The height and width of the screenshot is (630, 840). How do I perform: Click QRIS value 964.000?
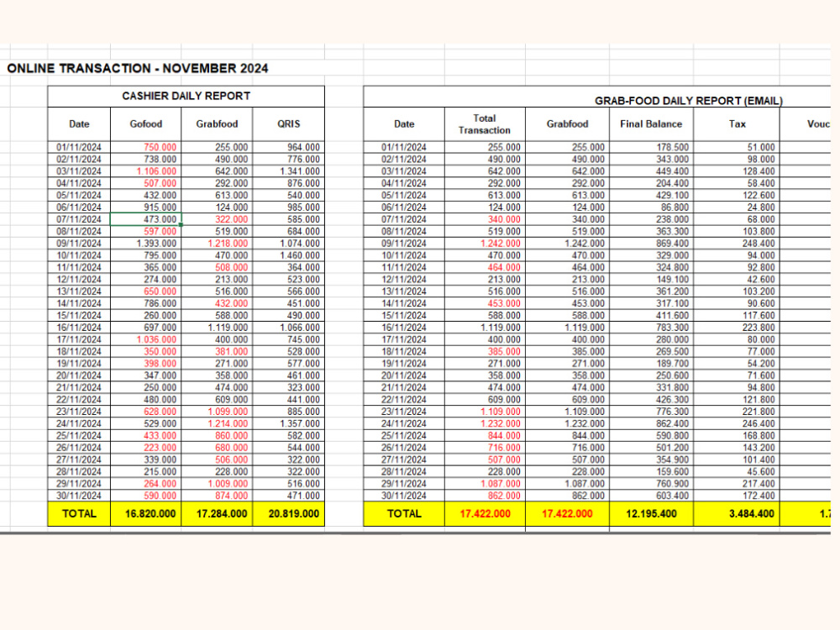click(x=303, y=147)
